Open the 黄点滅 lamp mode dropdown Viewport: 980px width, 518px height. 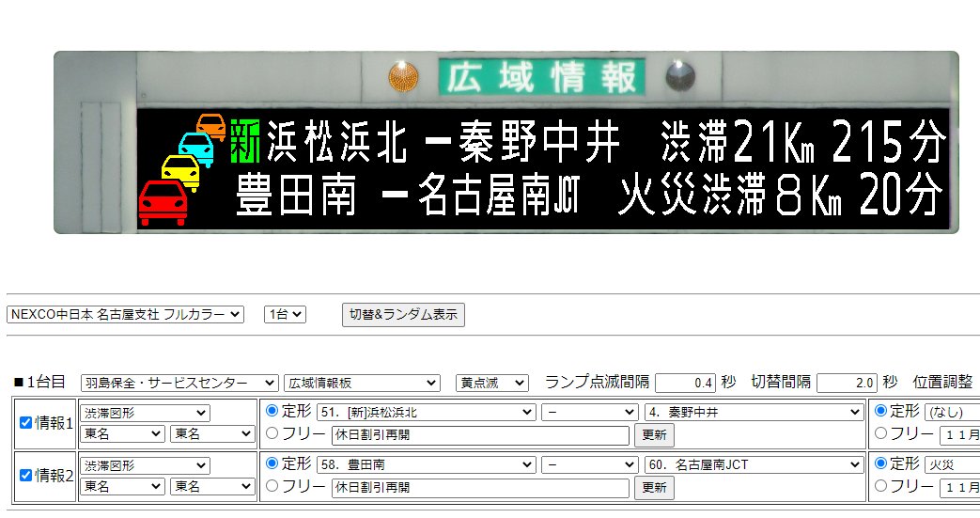(x=491, y=383)
